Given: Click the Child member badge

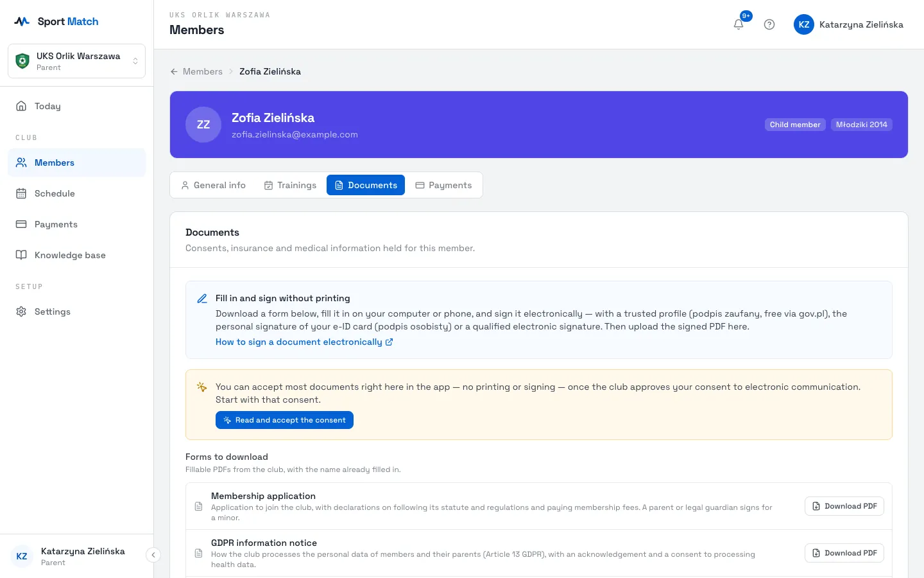Looking at the screenshot, I should (795, 125).
